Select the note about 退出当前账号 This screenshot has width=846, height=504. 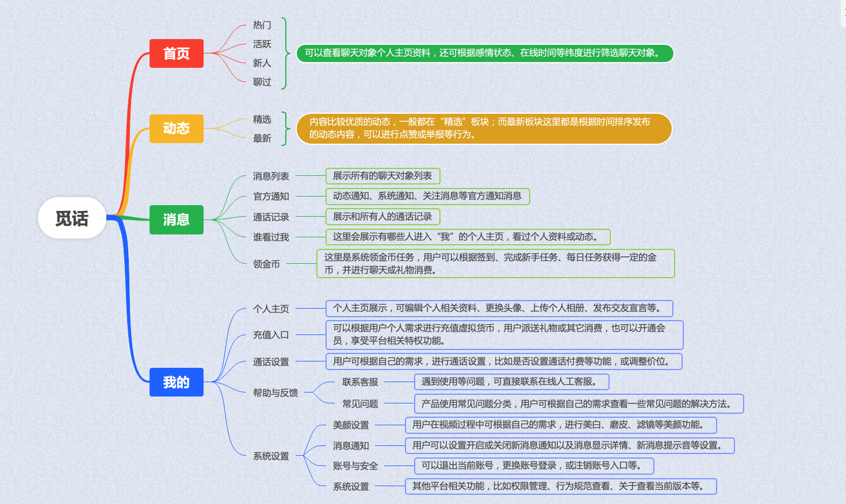point(534,465)
